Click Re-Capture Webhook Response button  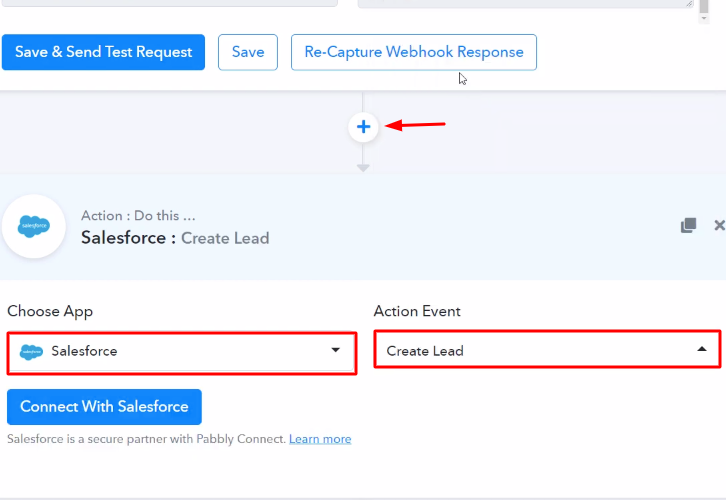click(x=413, y=52)
